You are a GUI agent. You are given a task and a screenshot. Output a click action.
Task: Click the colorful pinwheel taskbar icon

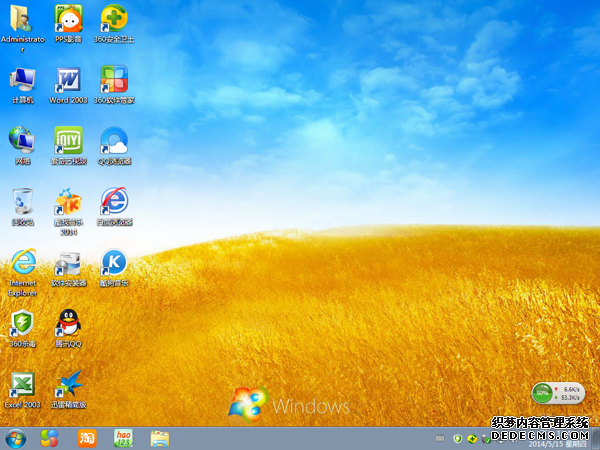tap(49, 439)
